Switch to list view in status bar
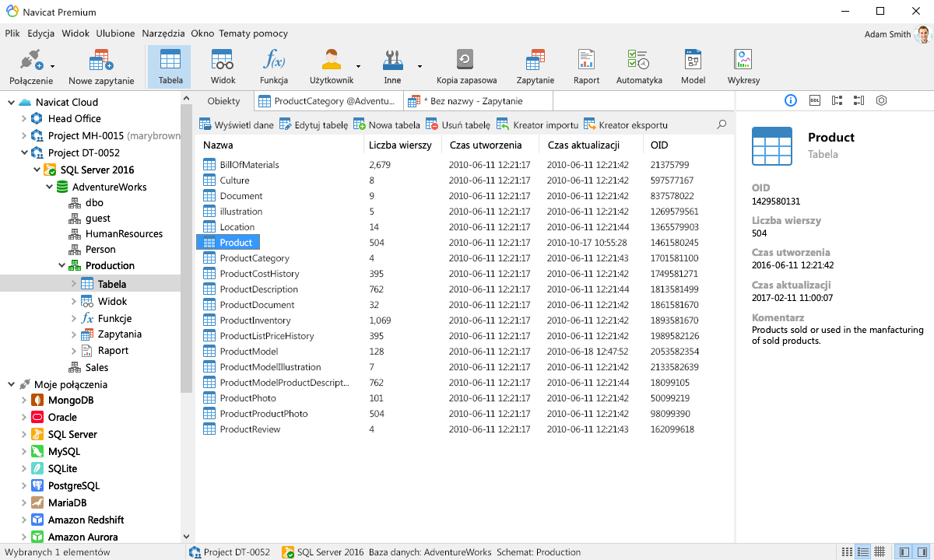The image size is (934, 560). 847,551
